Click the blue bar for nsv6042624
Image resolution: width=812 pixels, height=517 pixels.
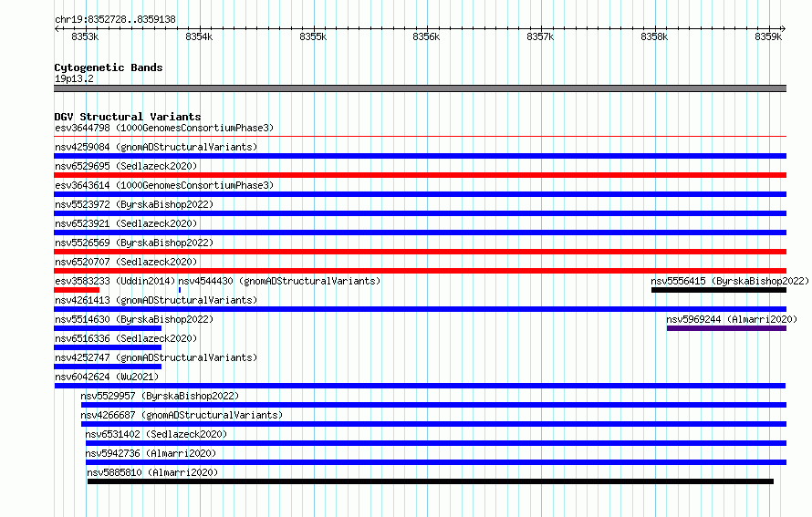pyautogui.click(x=420, y=386)
